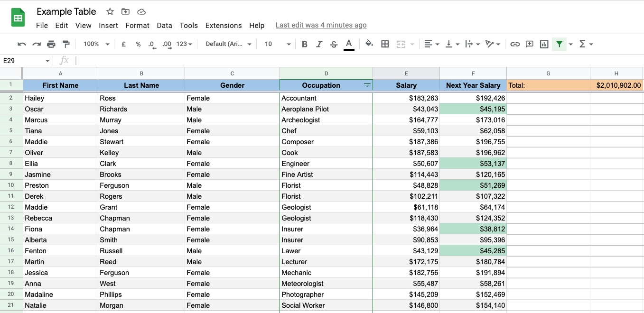Open the Extensions menu
Viewport: 644px width, 313px height.
pyautogui.click(x=224, y=25)
